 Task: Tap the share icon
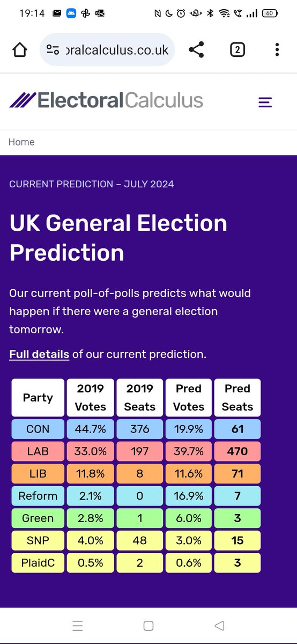pyautogui.click(x=196, y=50)
